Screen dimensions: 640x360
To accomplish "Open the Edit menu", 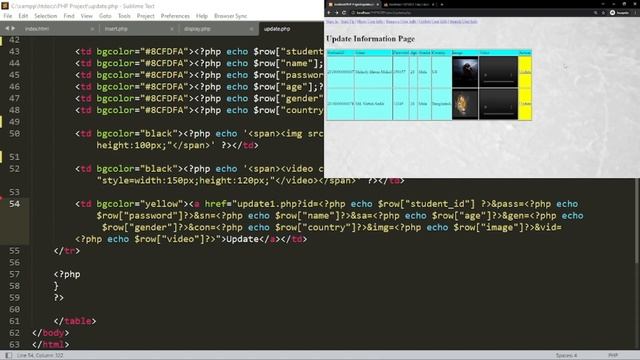I will [x=23, y=16].
